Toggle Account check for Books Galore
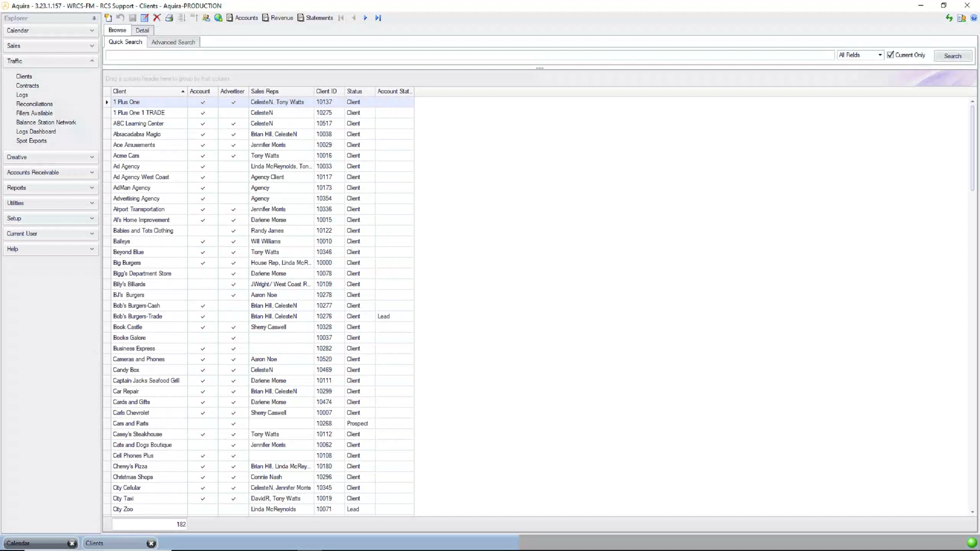Screen dimensions: 980x551 click(x=203, y=338)
